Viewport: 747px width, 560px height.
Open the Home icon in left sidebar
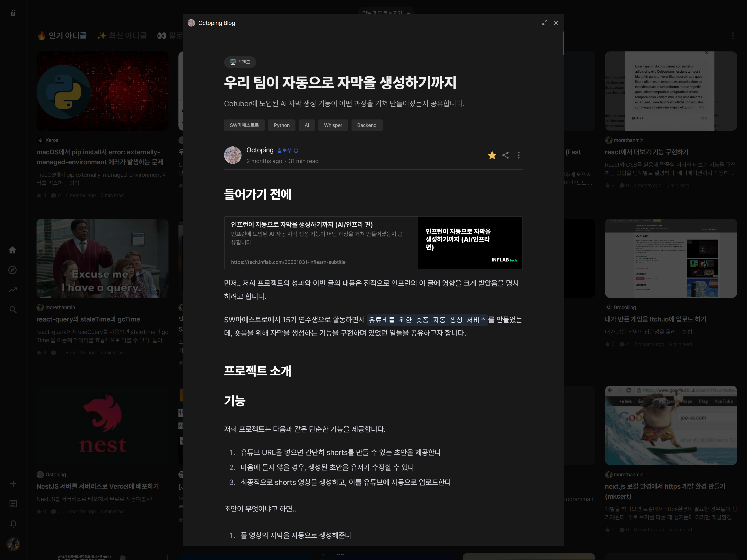(12, 250)
